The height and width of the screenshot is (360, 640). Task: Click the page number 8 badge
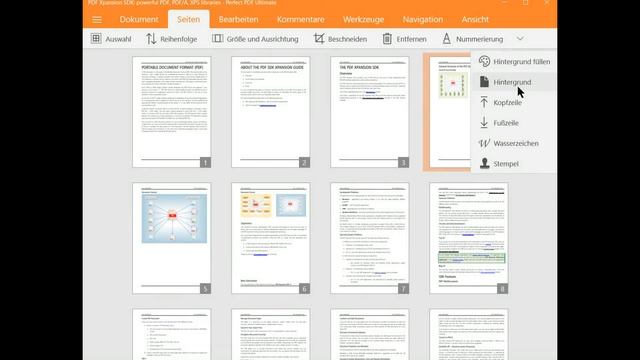click(x=502, y=289)
